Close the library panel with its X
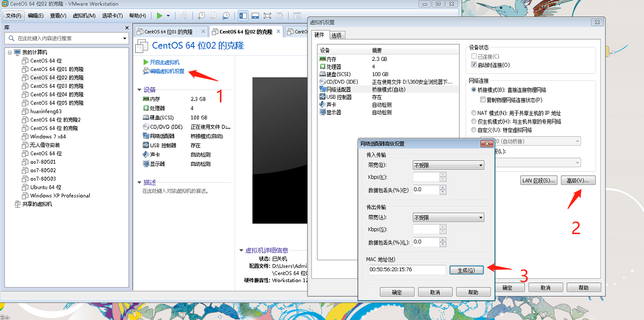Image resolution: width=644 pixels, height=320 pixels. [127, 27]
